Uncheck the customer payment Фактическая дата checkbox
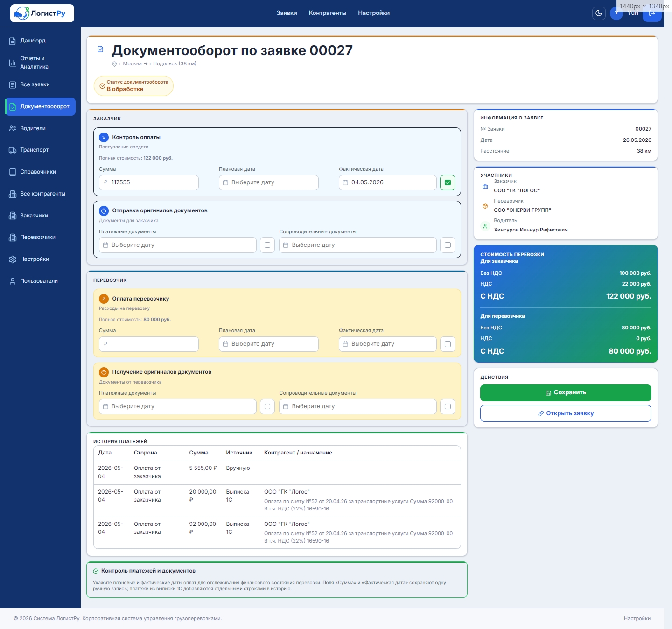 (448, 182)
